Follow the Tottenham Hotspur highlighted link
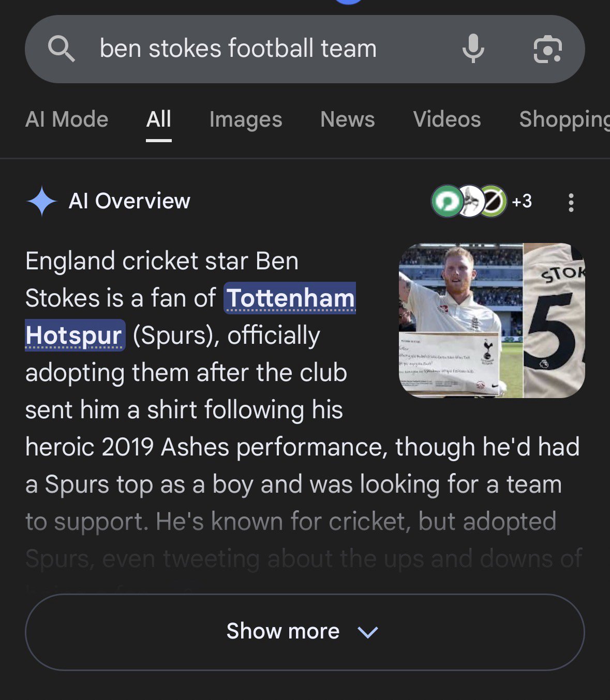Screen dimensions: 610x700 (290, 298)
